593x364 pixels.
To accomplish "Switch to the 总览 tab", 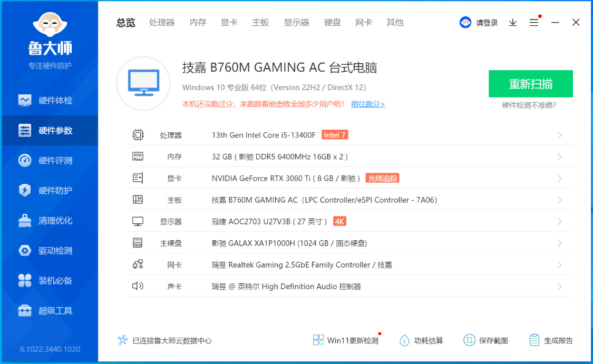I will pos(125,23).
